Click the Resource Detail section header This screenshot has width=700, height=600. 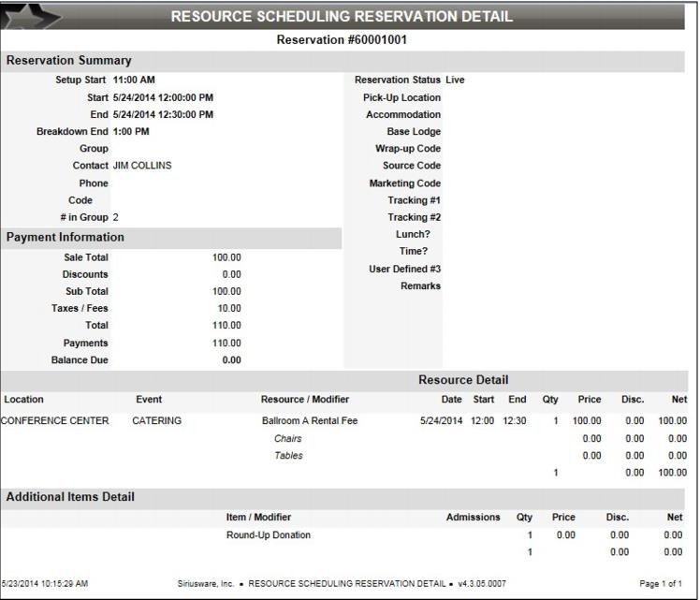click(x=463, y=380)
